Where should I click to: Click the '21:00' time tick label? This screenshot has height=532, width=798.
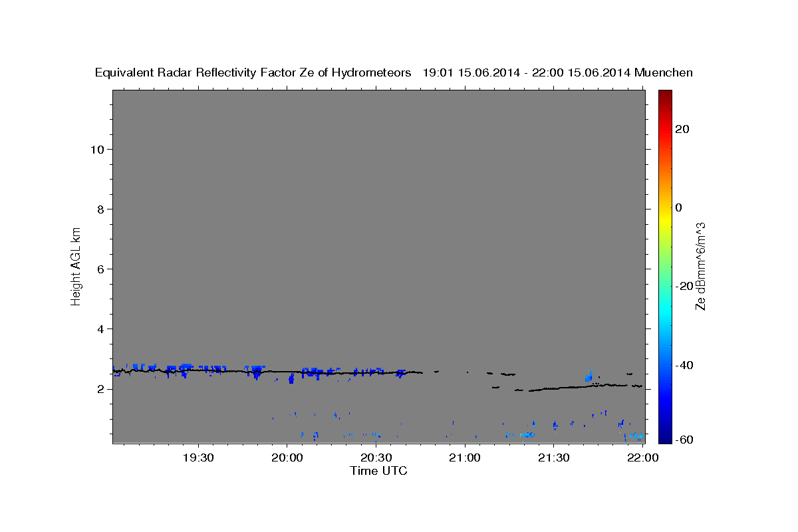click(465, 458)
